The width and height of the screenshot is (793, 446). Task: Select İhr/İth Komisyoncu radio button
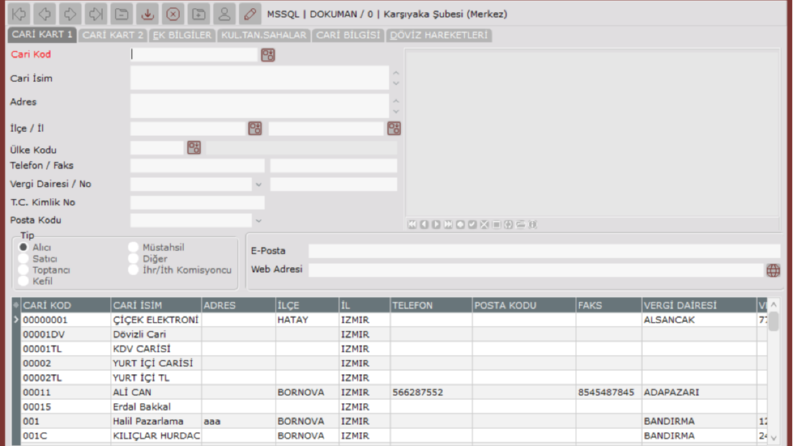pyautogui.click(x=133, y=270)
